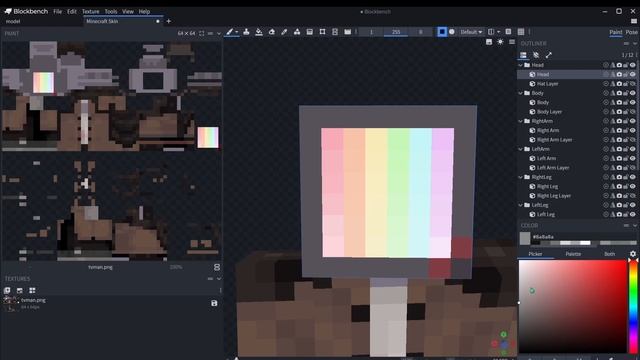Open the Help menu

144,11
